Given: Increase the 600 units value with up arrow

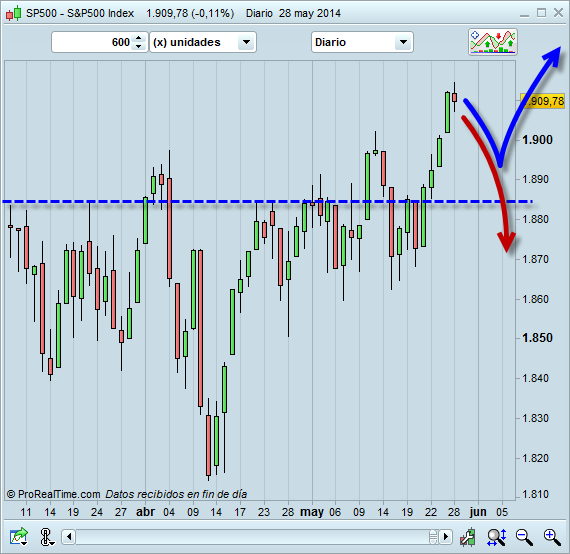Looking at the screenshot, I should pos(139,38).
